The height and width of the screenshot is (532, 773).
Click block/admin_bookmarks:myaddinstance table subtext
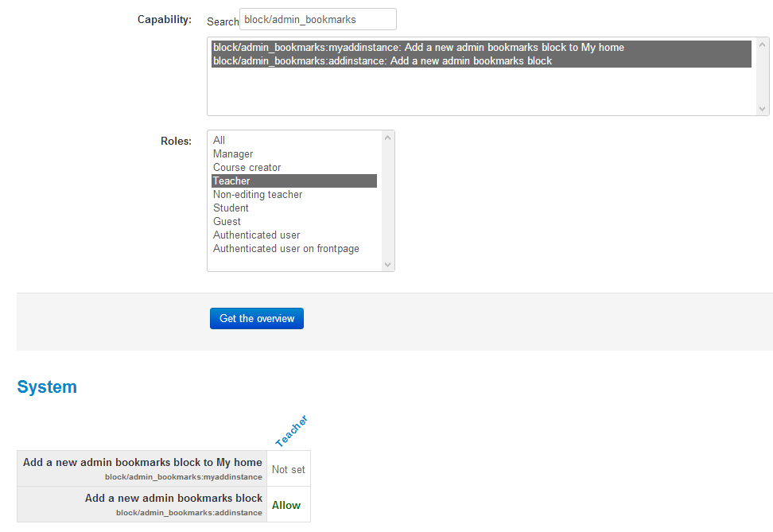click(184, 477)
